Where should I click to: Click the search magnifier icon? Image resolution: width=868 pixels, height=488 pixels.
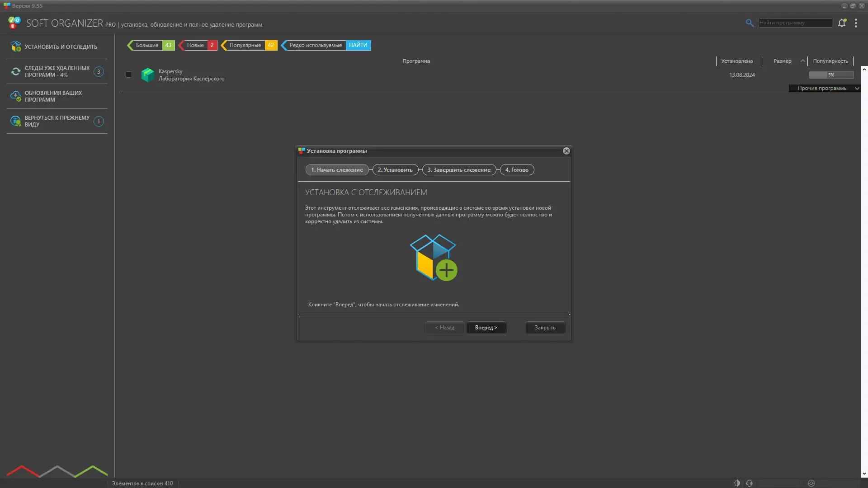[750, 23]
